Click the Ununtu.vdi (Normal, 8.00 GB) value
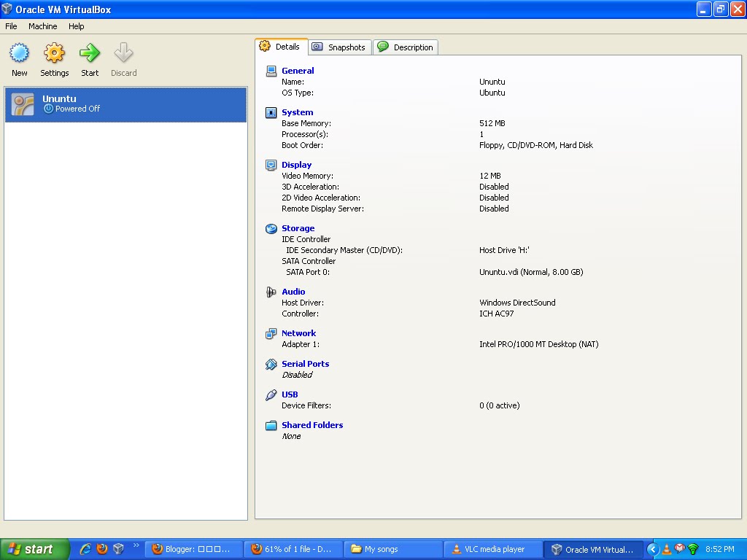This screenshot has height=560, width=747. pos(531,272)
